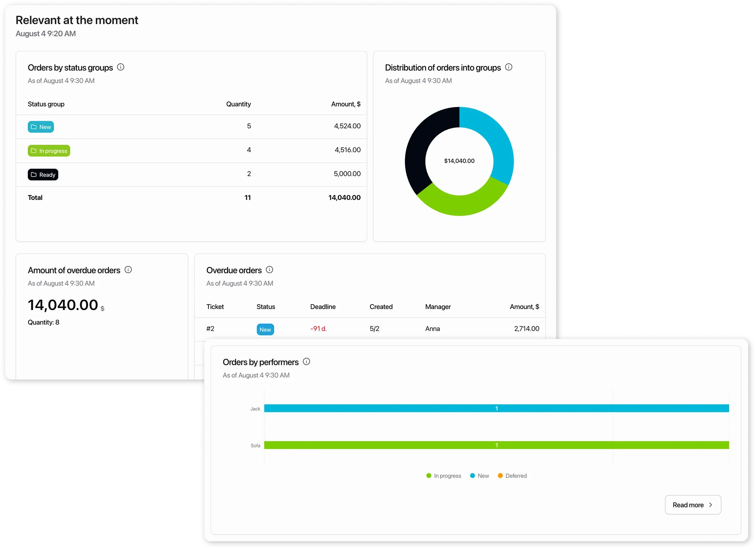Open info tooltip for Orders by performers
Screen dimensions: 756x549
pos(306,361)
